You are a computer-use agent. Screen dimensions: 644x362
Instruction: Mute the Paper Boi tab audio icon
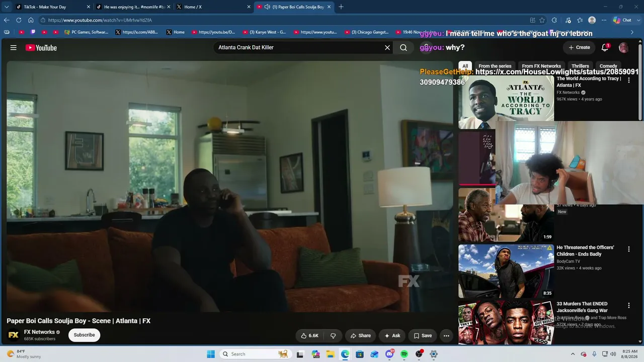267,7
